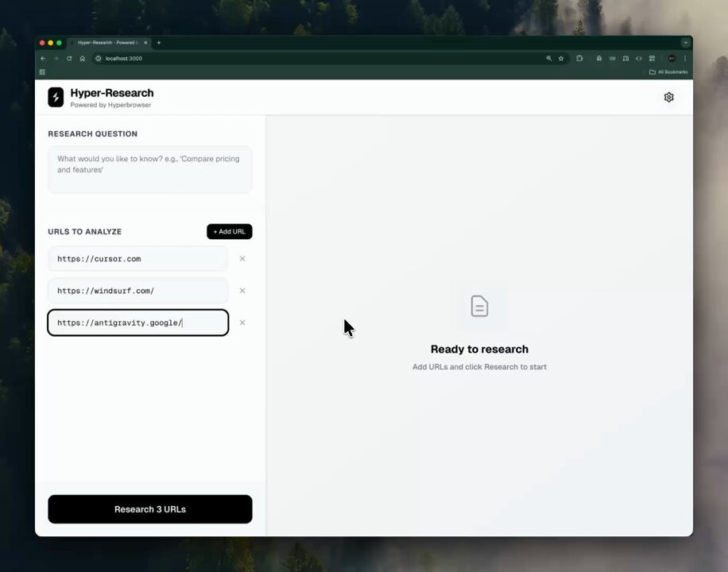Click the Hyper-Research title text

tap(112, 93)
